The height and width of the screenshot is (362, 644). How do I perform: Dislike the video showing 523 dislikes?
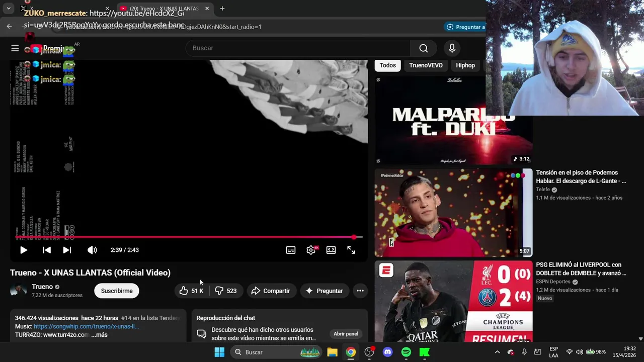click(226, 291)
